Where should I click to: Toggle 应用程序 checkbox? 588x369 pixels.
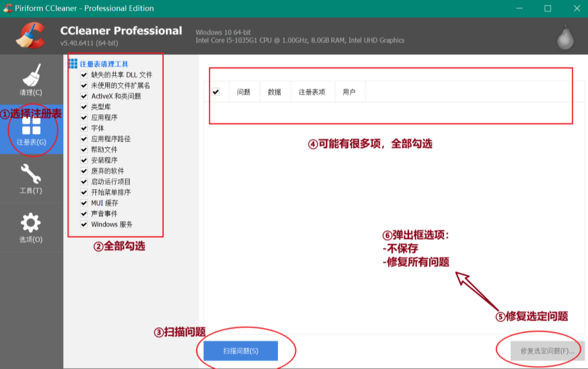[84, 117]
